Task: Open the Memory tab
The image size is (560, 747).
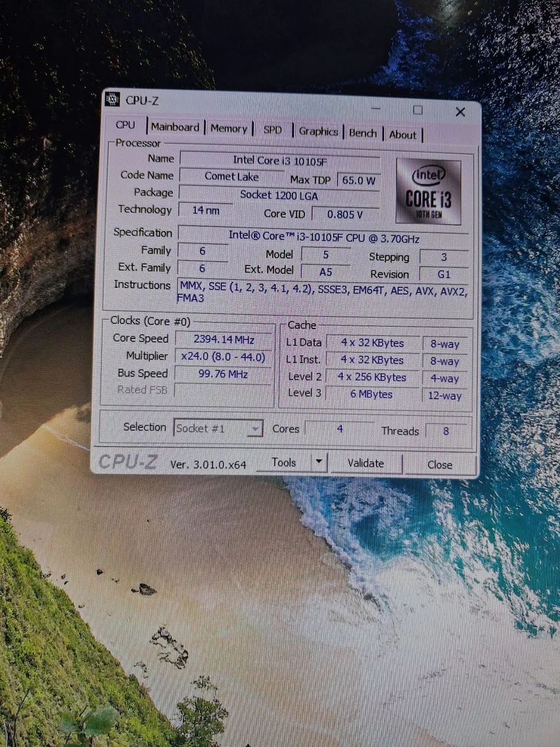Action: click(229, 128)
